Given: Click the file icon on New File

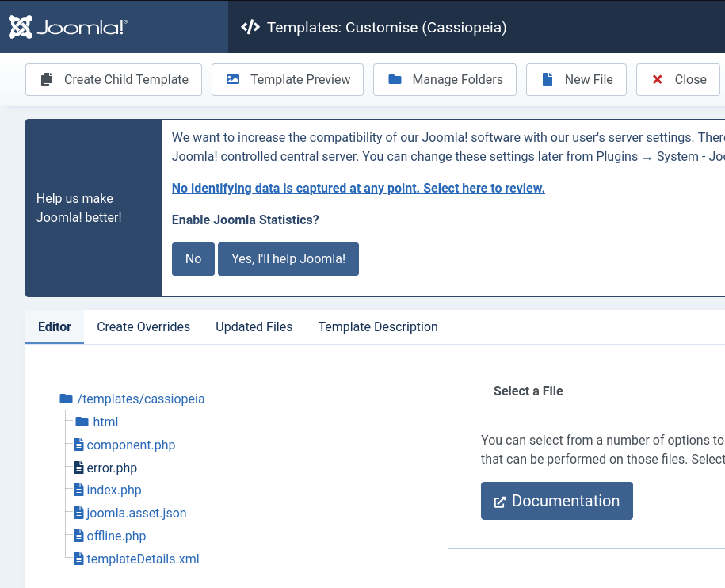Looking at the screenshot, I should 548,79.
